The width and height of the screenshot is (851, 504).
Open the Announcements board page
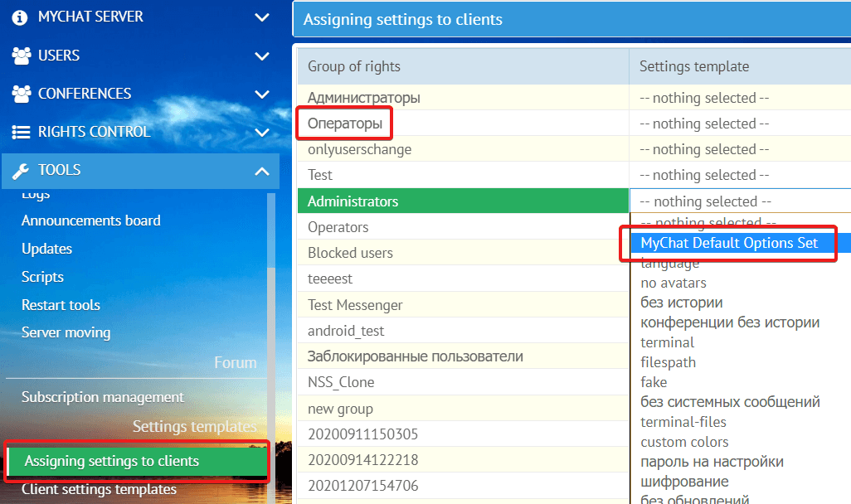click(x=91, y=220)
